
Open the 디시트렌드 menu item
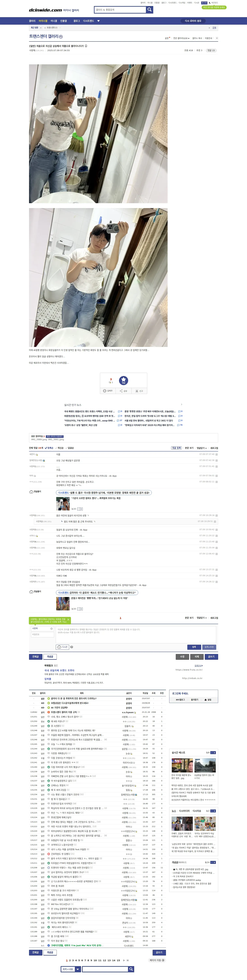point(89,21)
